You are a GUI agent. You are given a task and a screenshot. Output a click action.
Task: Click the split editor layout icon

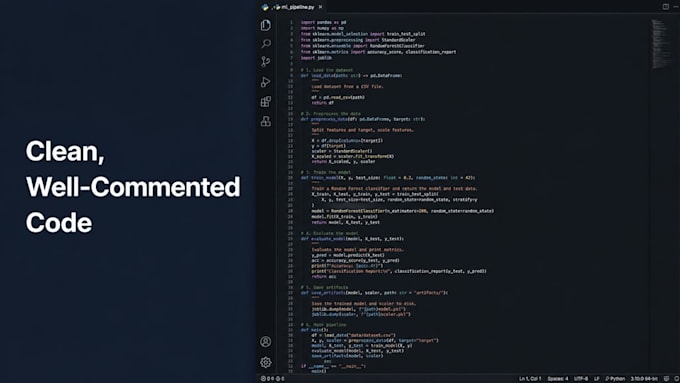666,7
